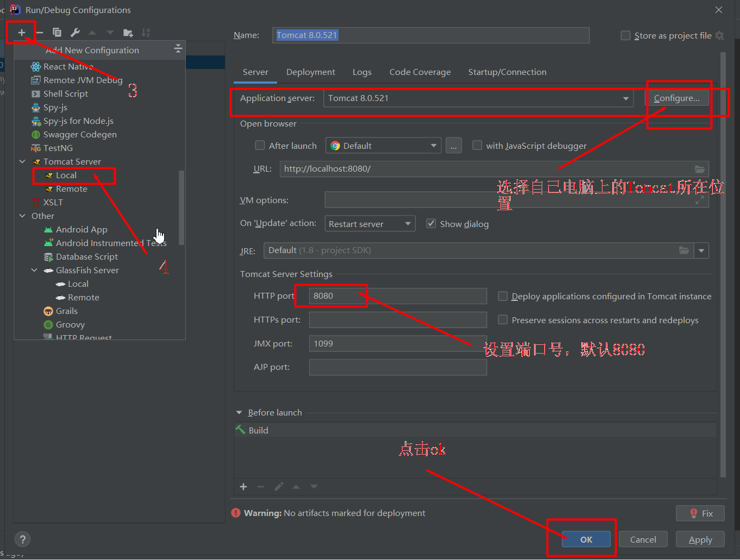The height and width of the screenshot is (560, 740).
Task: Click URL input field
Action: click(494, 169)
